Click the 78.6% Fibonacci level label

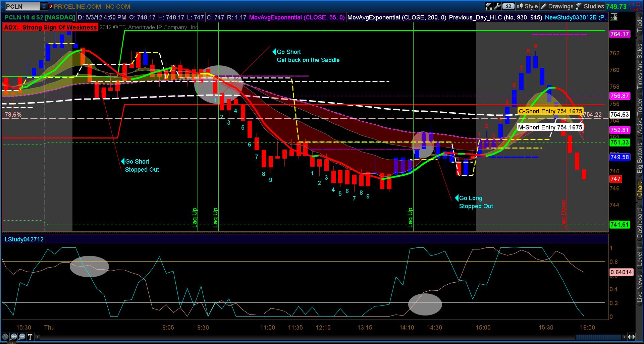pos(13,115)
